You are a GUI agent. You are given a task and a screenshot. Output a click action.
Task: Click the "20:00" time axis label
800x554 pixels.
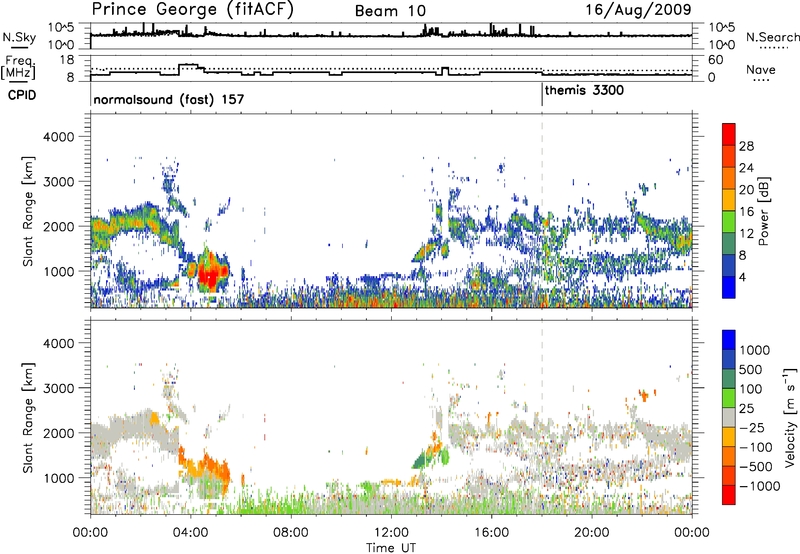pyautogui.click(x=592, y=533)
